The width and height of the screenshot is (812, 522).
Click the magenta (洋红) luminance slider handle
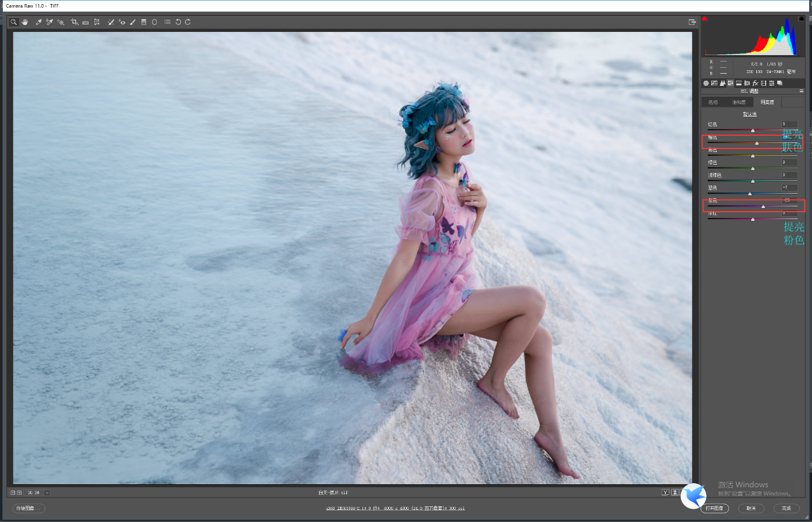click(x=753, y=220)
